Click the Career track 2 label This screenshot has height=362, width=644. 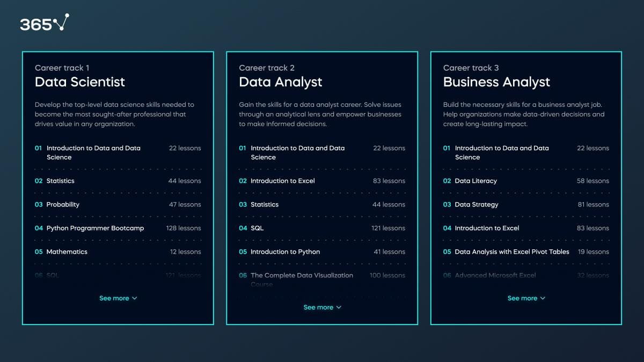pyautogui.click(x=267, y=68)
